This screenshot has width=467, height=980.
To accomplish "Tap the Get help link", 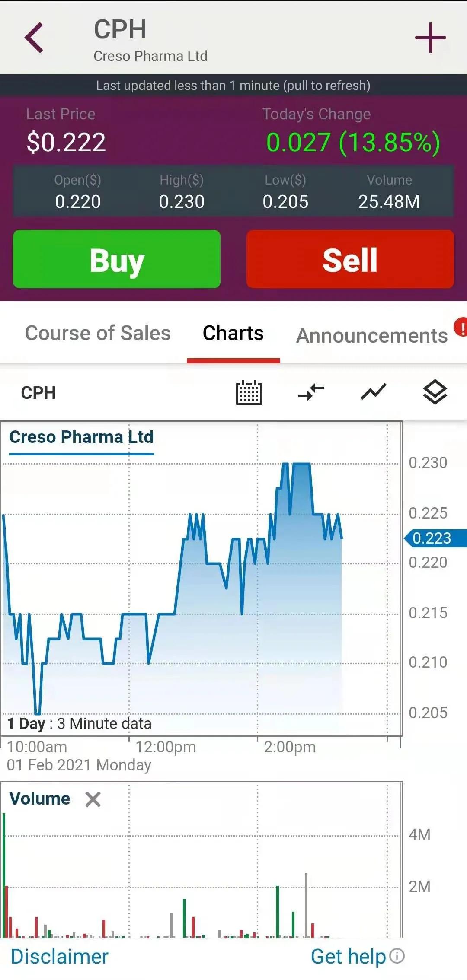I will point(349,956).
